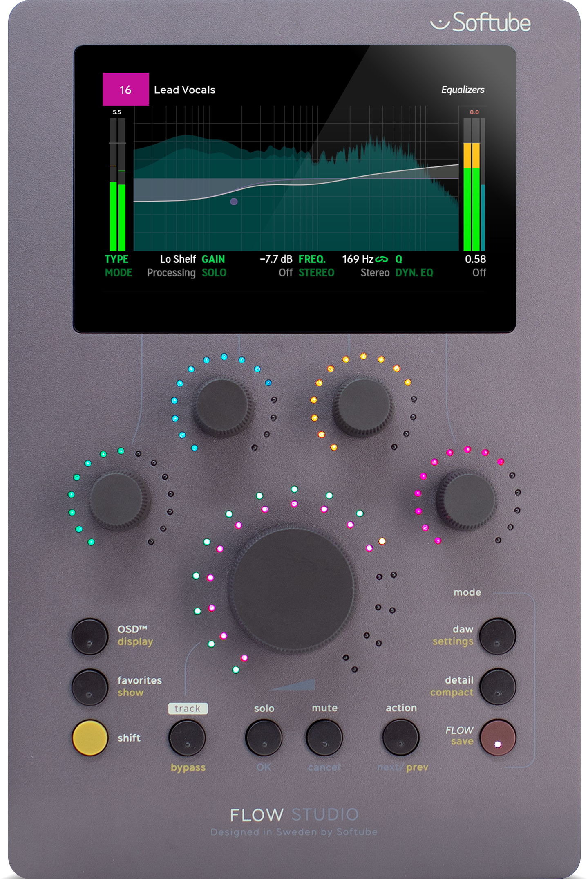Click the STEREO parameter label
The width and height of the screenshot is (588, 879).
tap(316, 273)
